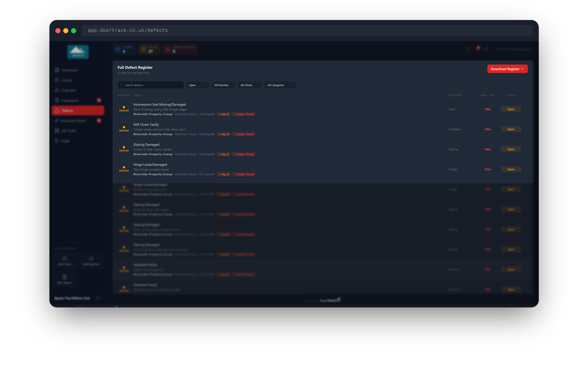Expand the All Priorities filter
This screenshot has width=588, height=378.
click(x=223, y=85)
